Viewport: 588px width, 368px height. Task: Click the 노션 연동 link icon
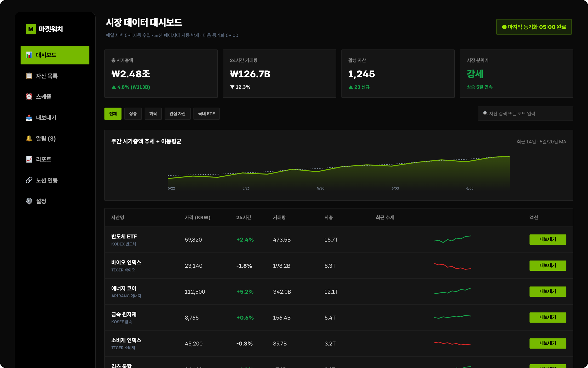coord(29,180)
